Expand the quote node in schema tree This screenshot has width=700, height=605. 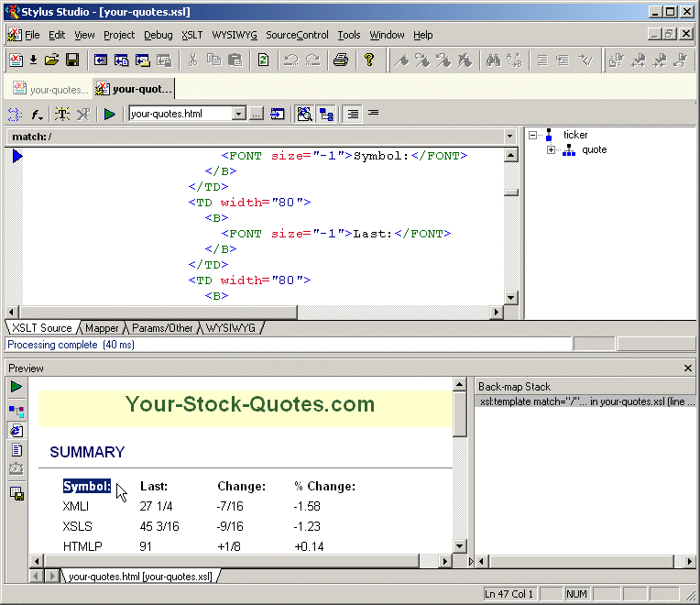point(552,150)
